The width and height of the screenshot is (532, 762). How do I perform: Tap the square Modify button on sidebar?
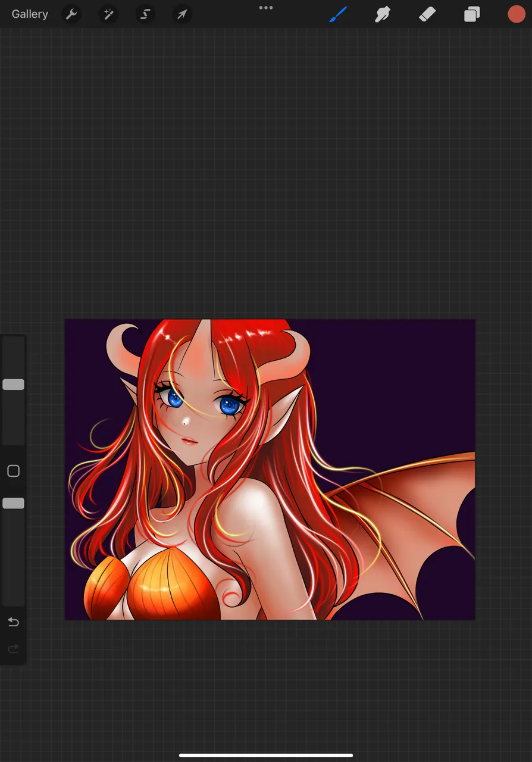click(x=13, y=471)
